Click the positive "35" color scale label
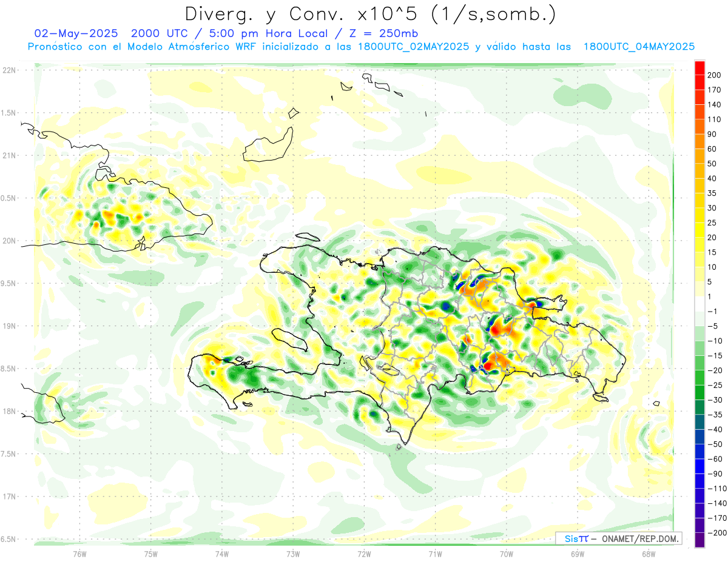Viewport: 728px width, 562px height. tap(712, 193)
